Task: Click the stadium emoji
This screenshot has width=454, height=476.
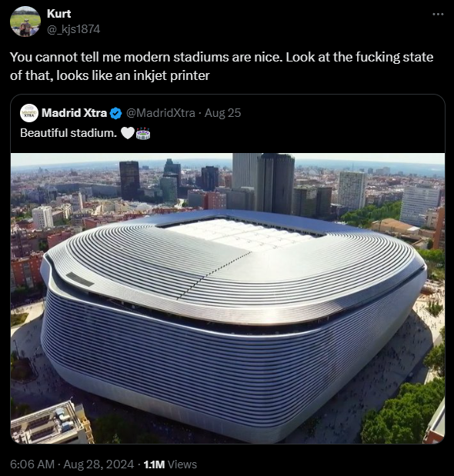Action: click(x=143, y=133)
